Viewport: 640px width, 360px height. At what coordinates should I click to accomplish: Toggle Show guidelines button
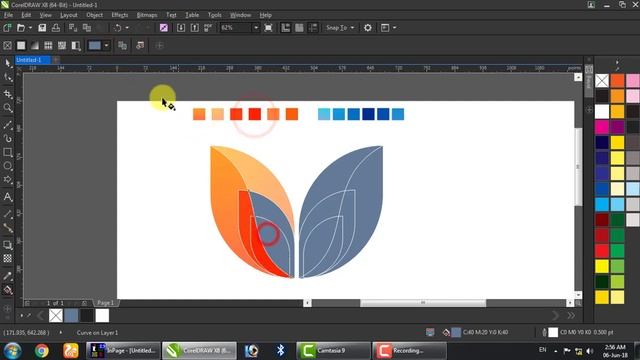[x=313, y=28]
